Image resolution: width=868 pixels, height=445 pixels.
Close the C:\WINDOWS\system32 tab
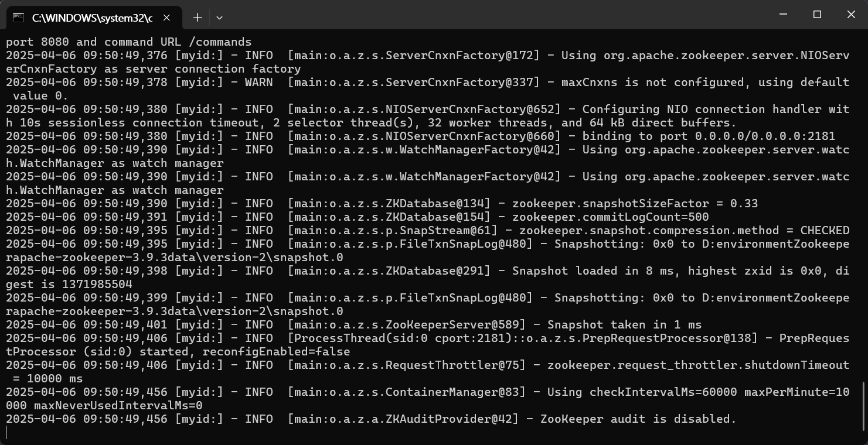(166, 18)
